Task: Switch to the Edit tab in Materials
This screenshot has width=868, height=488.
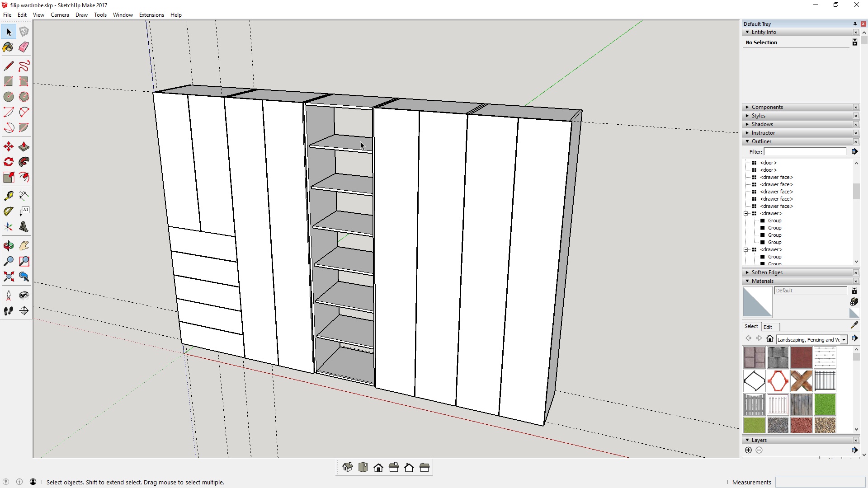Action: point(769,327)
